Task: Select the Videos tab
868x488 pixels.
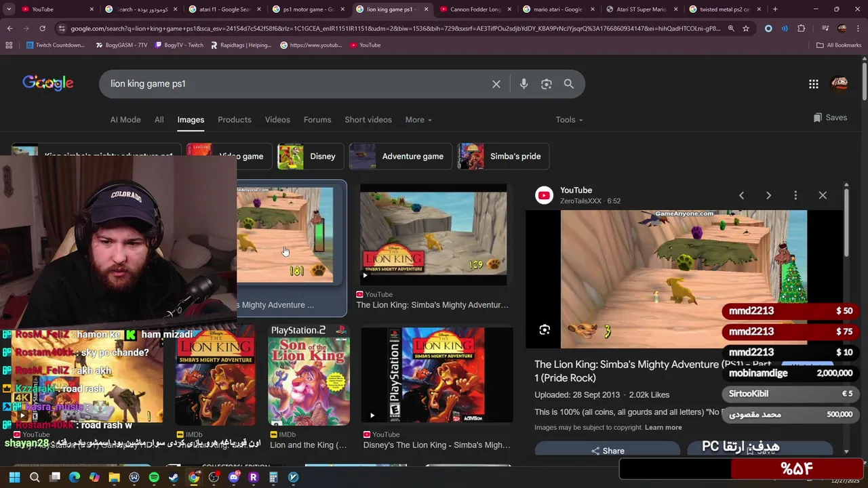Action: pyautogui.click(x=277, y=120)
